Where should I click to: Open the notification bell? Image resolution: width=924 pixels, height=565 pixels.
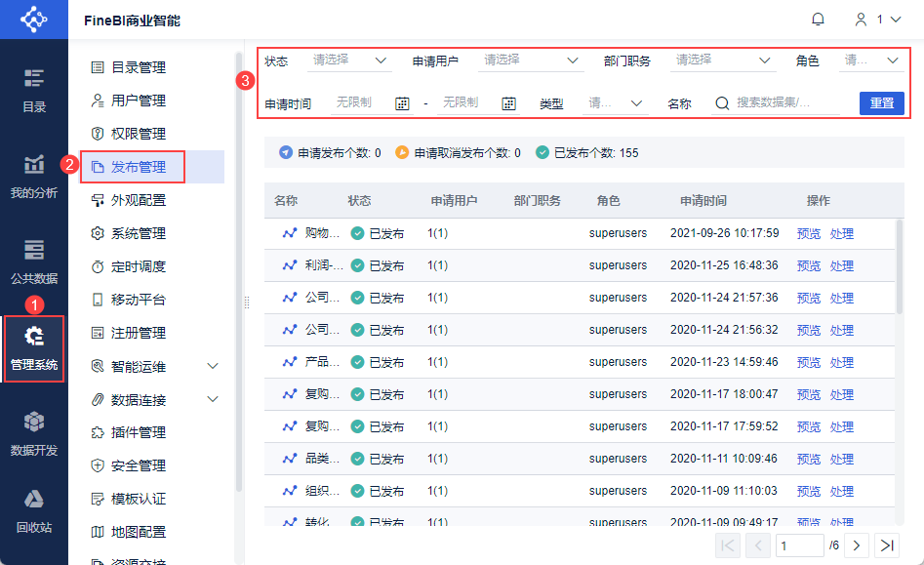pos(818,20)
